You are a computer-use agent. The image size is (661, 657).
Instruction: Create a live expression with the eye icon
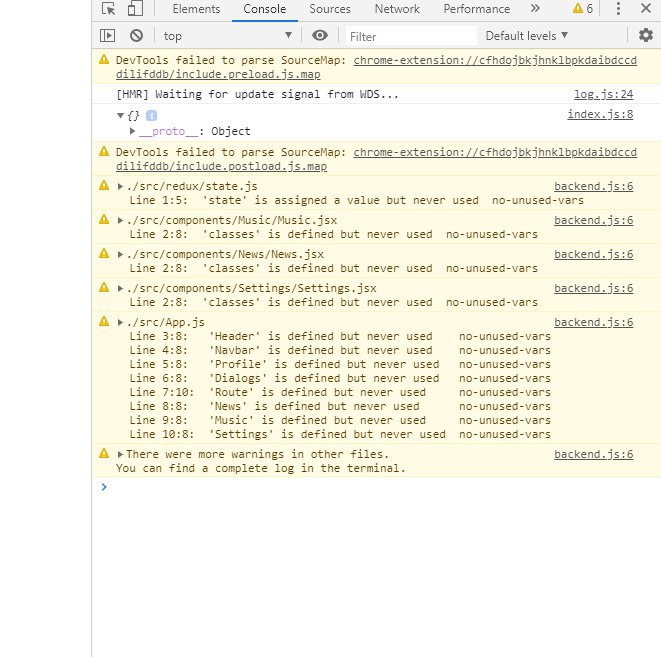tap(320, 35)
